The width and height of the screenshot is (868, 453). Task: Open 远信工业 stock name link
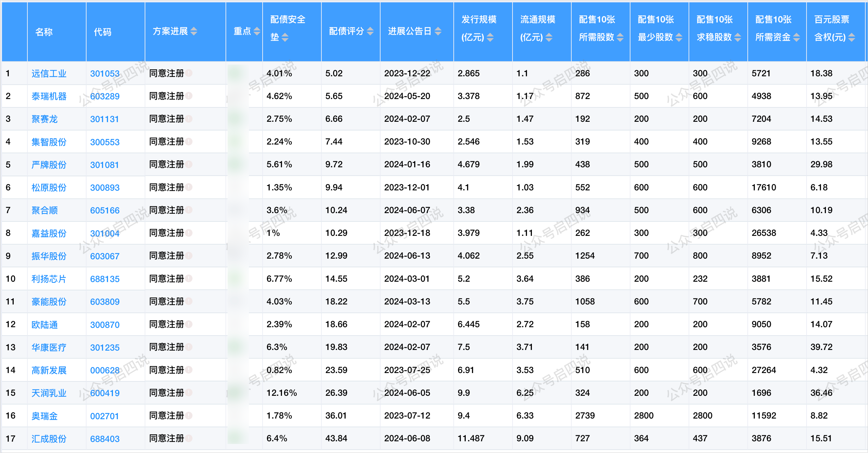(49, 74)
